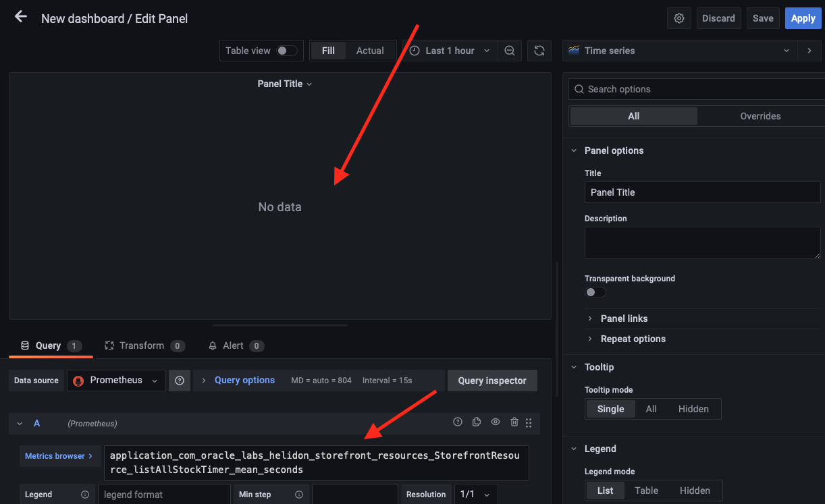This screenshot has width=825, height=504.
Task: Click the Legend info icon
Action: click(85, 495)
